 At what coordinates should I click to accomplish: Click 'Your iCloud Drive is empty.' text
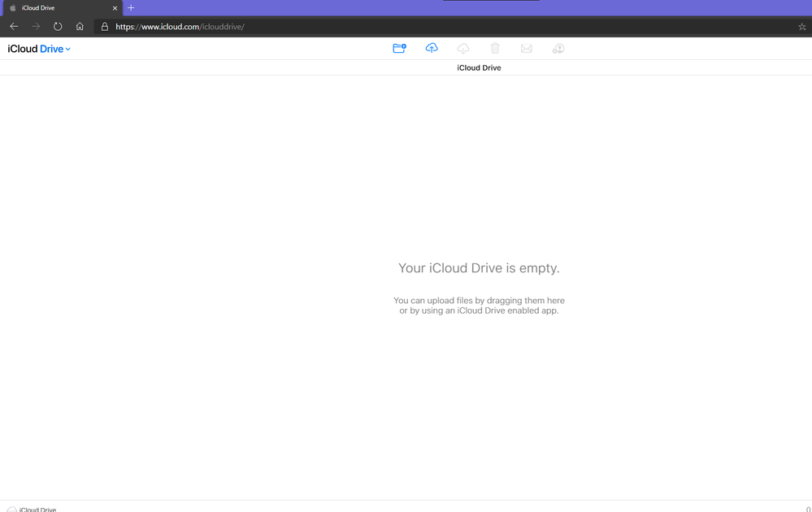[479, 268]
